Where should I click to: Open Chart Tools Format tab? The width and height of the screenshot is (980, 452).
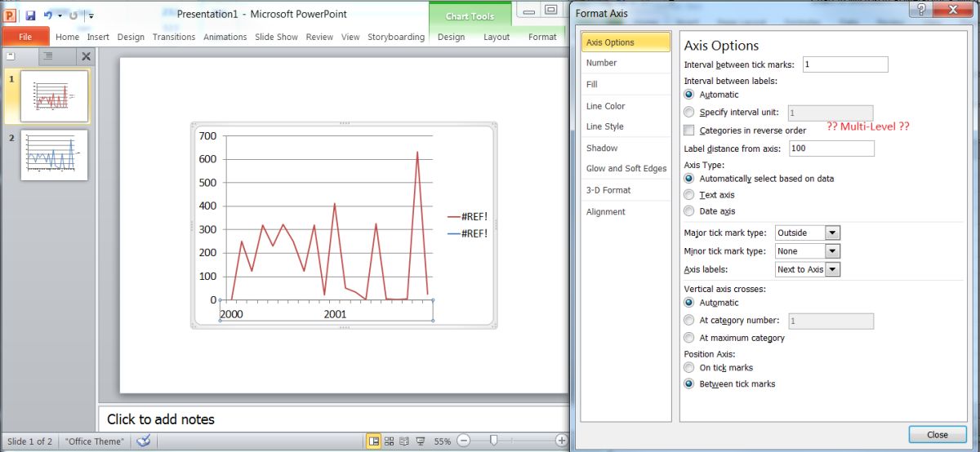click(x=542, y=37)
